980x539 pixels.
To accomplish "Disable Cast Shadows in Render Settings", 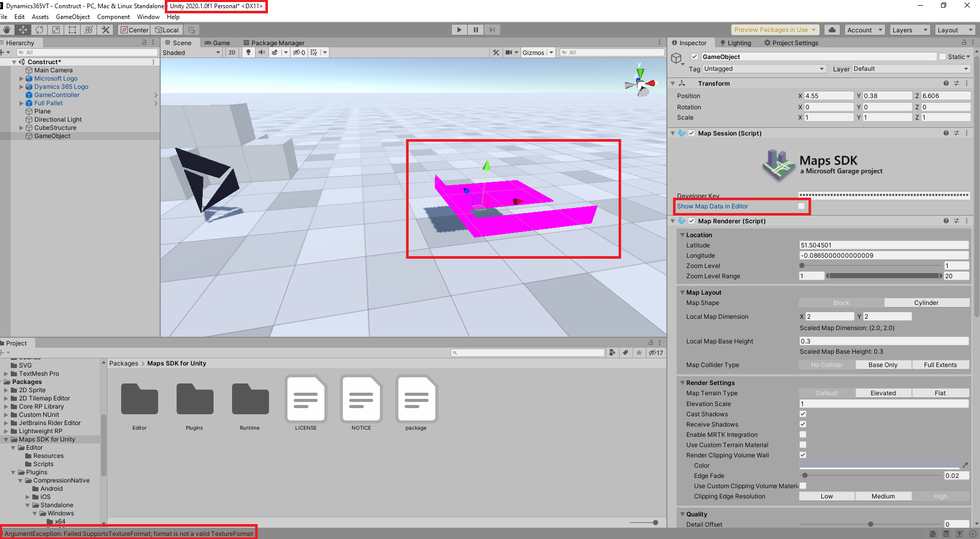I will click(802, 414).
